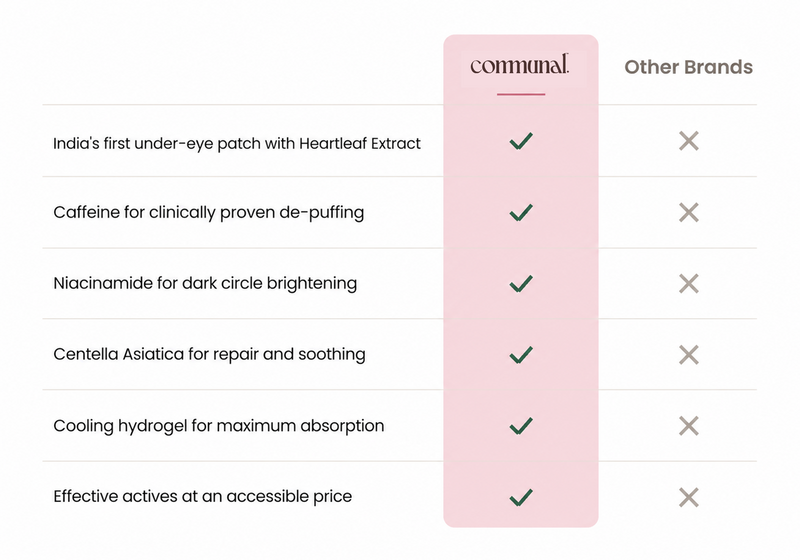Select Caffeine for clinically proven de-puffing text

[x=209, y=213]
